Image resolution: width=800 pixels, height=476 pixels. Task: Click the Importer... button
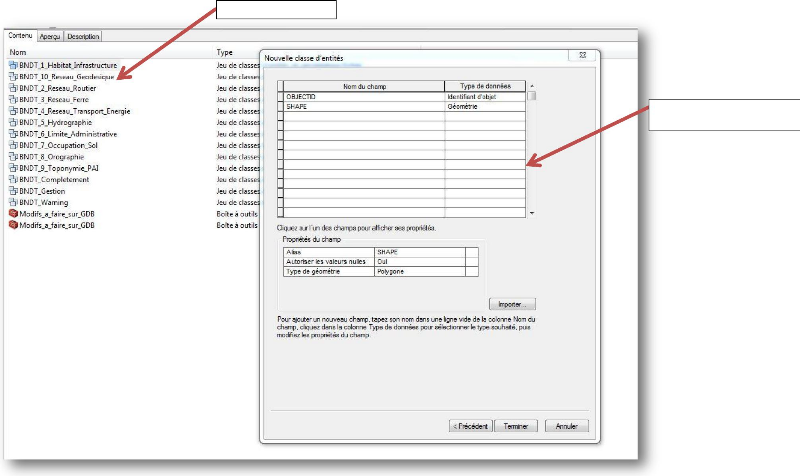click(512, 304)
